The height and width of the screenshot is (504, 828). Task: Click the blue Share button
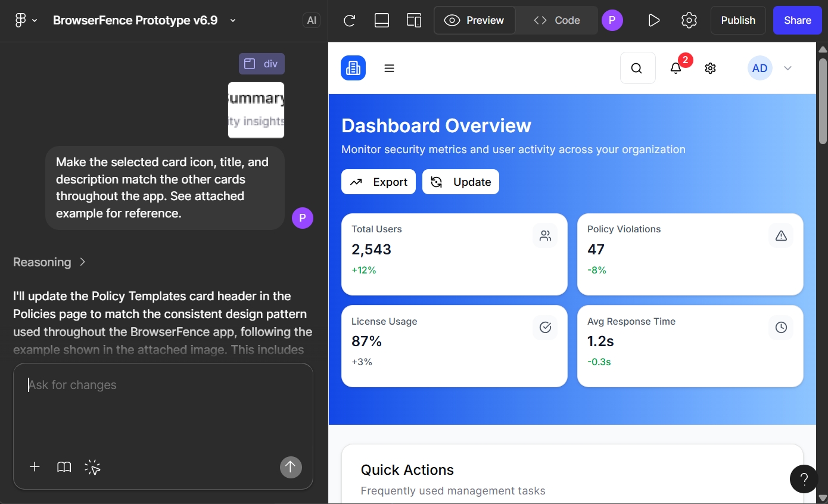(797, 21)
